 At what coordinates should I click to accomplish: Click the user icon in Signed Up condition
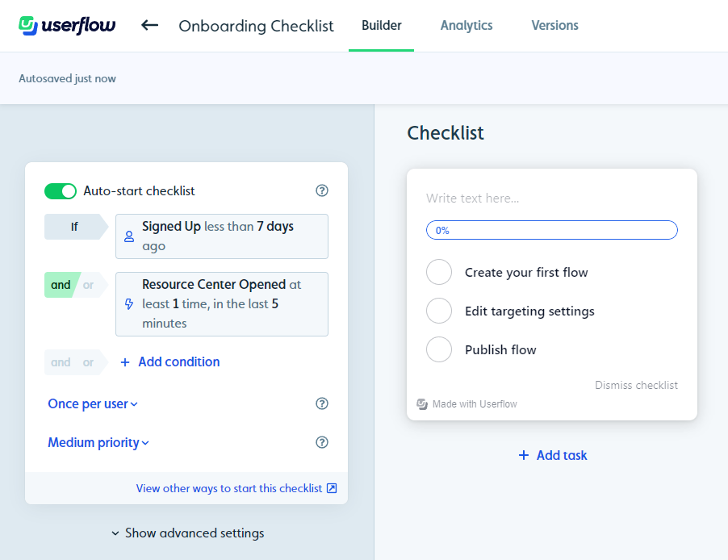[128, 236]
